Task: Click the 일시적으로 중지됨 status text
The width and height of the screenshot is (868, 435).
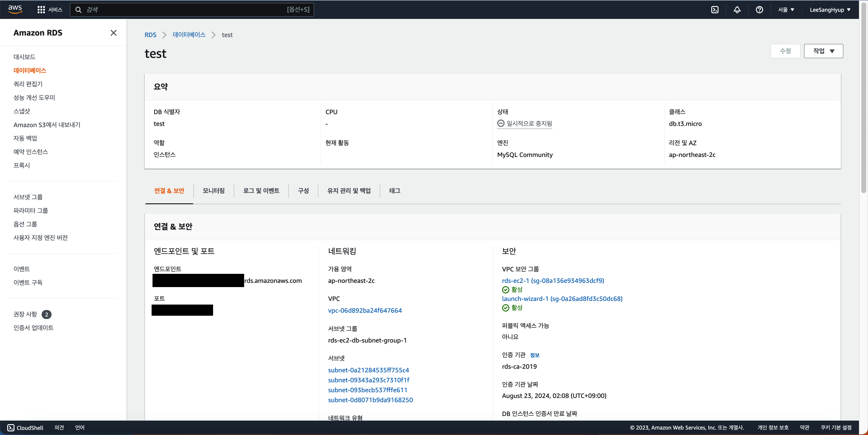Action: [529, 124]
